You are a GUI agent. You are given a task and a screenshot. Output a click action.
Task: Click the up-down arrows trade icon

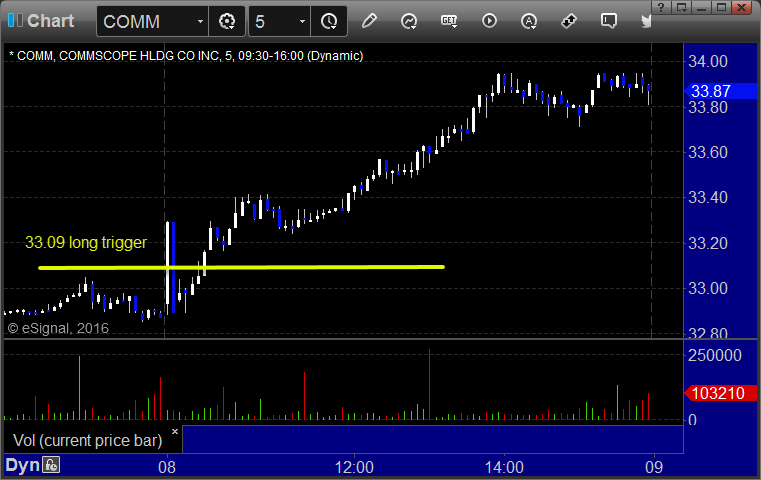(569, 21)
